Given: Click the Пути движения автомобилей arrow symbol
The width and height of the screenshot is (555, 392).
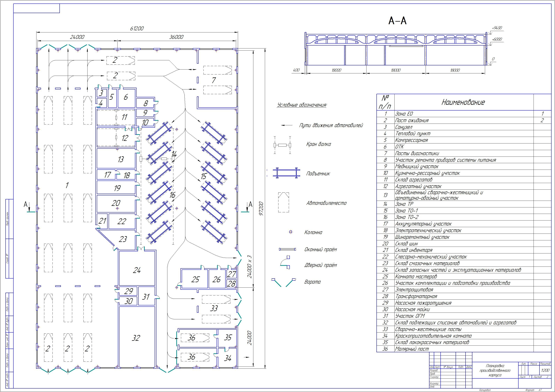Looking at the screenshot, I should tap(287, 125).
